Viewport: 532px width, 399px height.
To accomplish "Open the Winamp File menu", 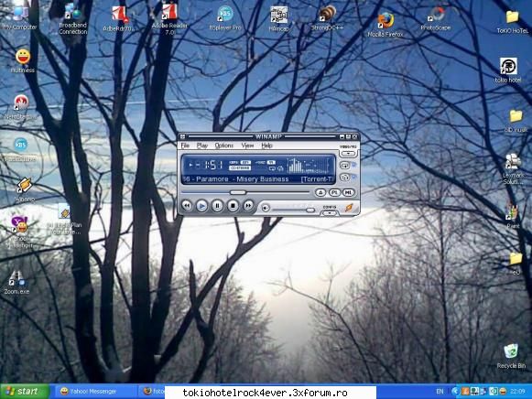I will [185, 146].
